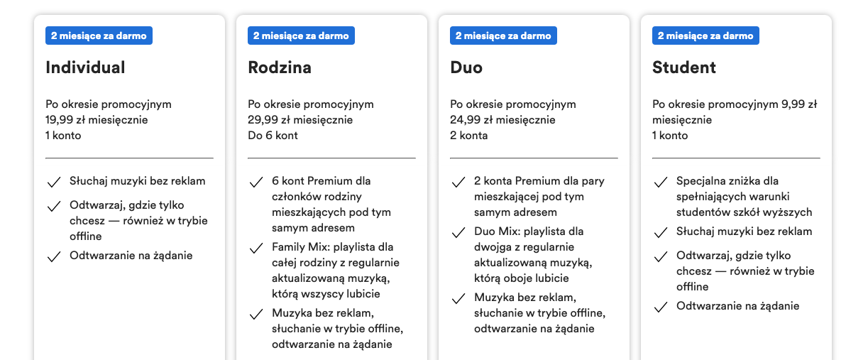Click checkmark next to "Family Mix" feature
The image size is (868, 360).
(256, 249)
